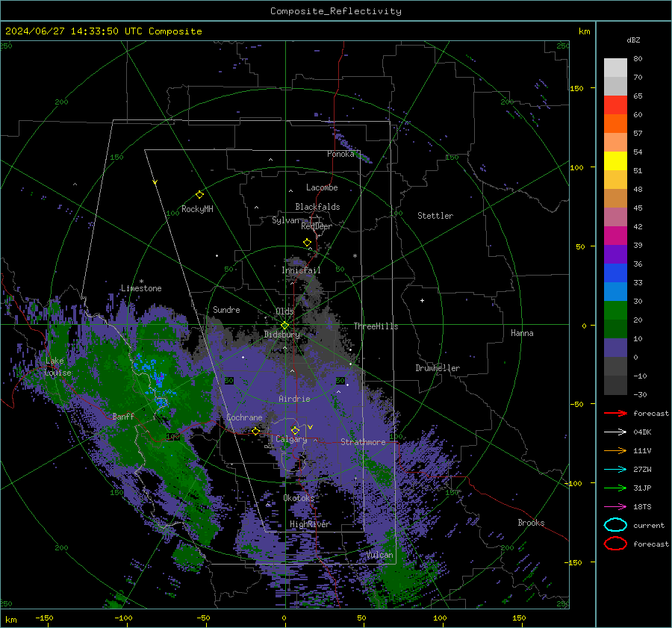Click the cyan current ellipse icon
The height and width of the screenshot is (628, 672).
[x=615, y=525]
